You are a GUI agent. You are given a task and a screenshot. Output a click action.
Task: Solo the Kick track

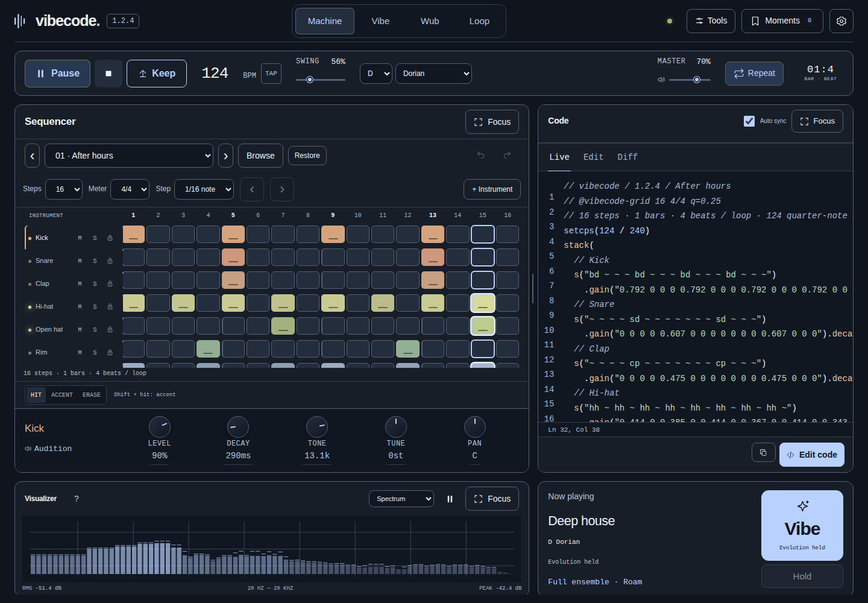point(95,238)
